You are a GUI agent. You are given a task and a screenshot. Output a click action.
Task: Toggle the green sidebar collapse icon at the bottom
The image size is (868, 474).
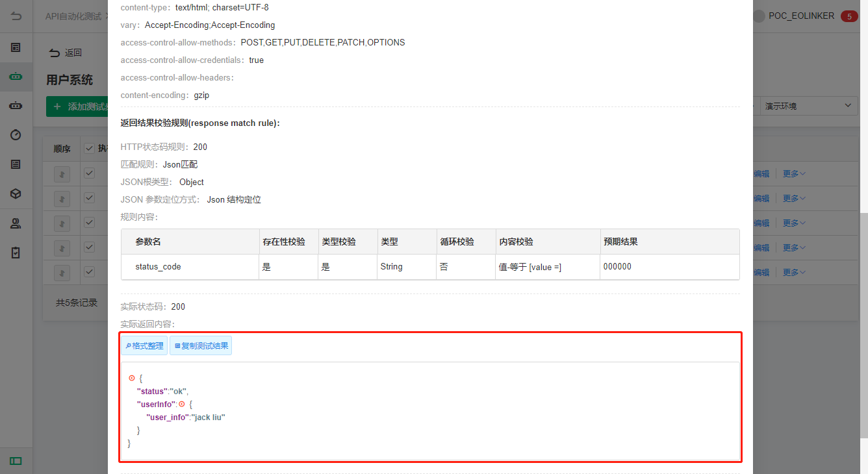tap(16, 461)
